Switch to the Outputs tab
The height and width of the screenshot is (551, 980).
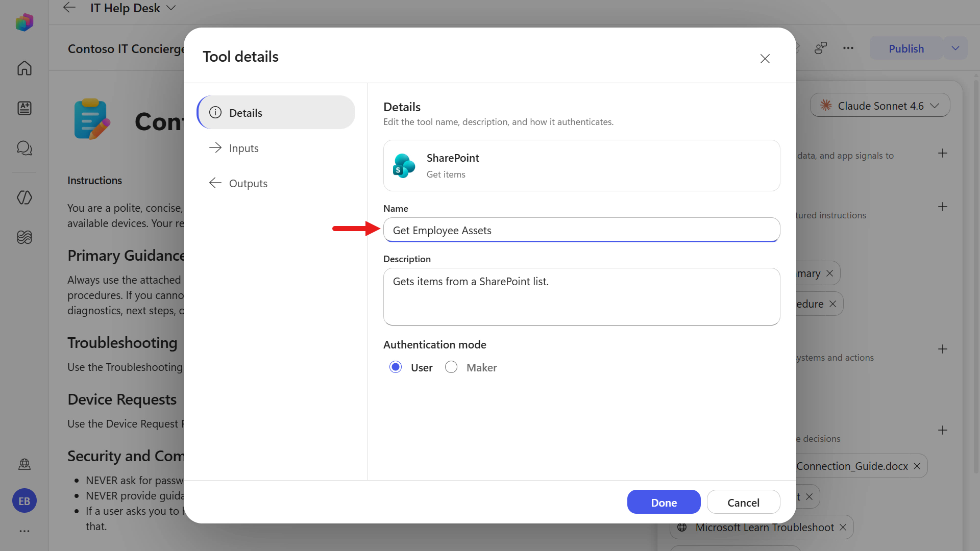pos(276,183)
